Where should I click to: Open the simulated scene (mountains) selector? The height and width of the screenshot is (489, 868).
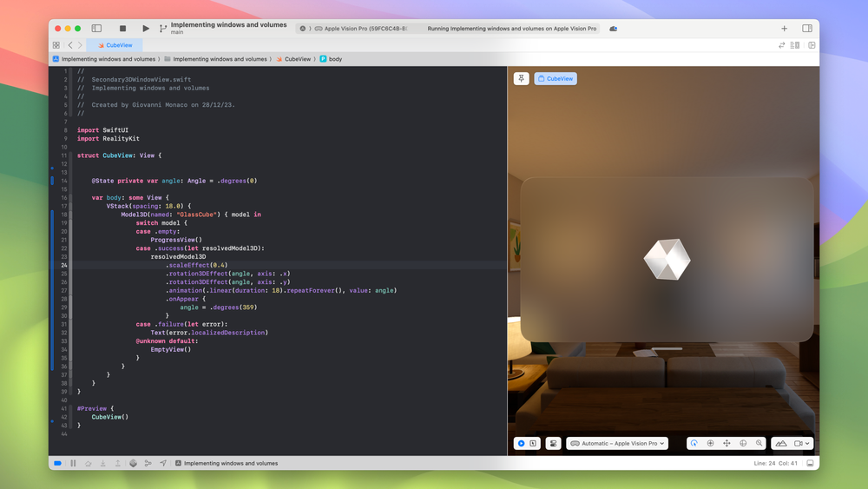(781, 443)
